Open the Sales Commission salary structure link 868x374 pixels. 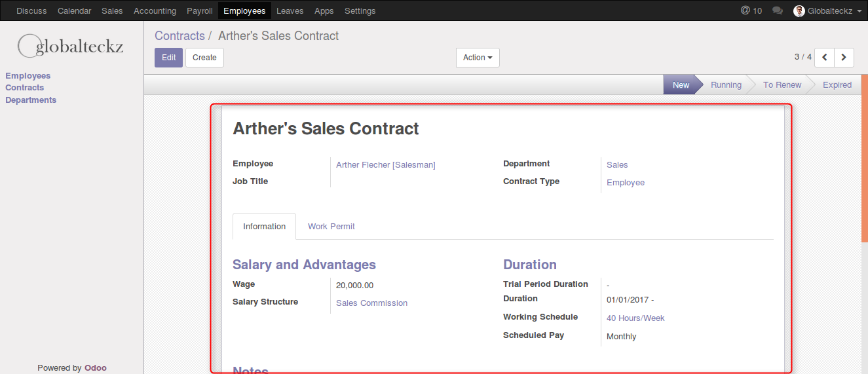click(371, 303)
